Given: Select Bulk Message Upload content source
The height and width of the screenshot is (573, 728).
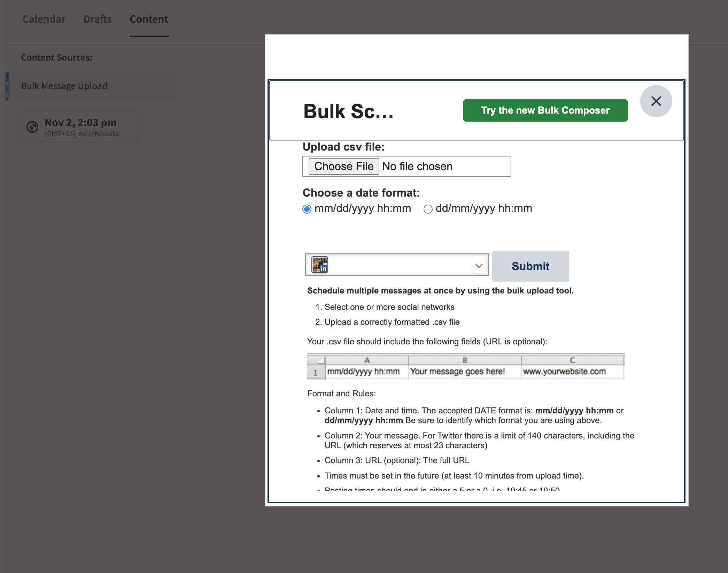Looking at the screenshot, I should (64, 86).
